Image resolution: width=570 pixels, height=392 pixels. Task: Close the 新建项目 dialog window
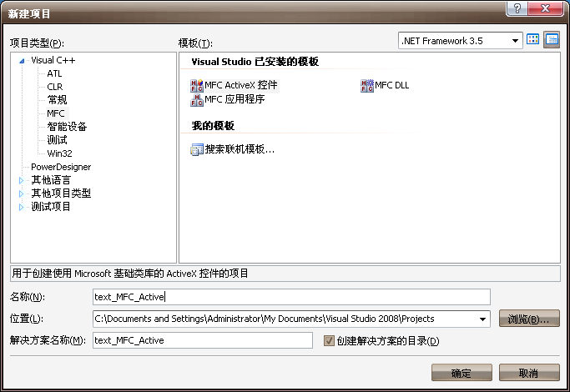(x=545, y=8)
